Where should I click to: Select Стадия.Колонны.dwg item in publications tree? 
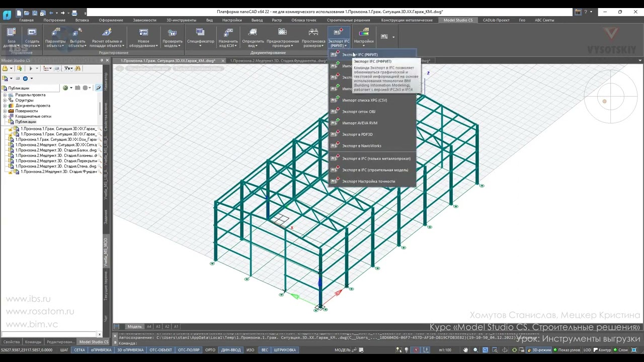[56, 155]
